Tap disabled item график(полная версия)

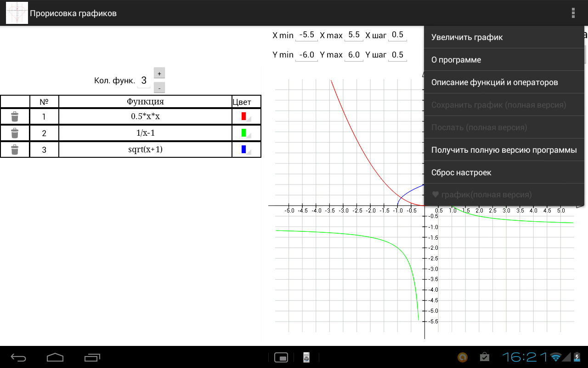point(504,195)
